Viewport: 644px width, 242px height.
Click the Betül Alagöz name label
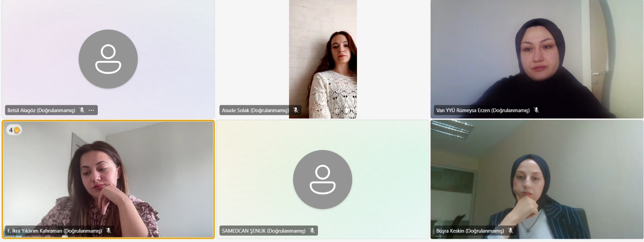[x=41, y=110]
